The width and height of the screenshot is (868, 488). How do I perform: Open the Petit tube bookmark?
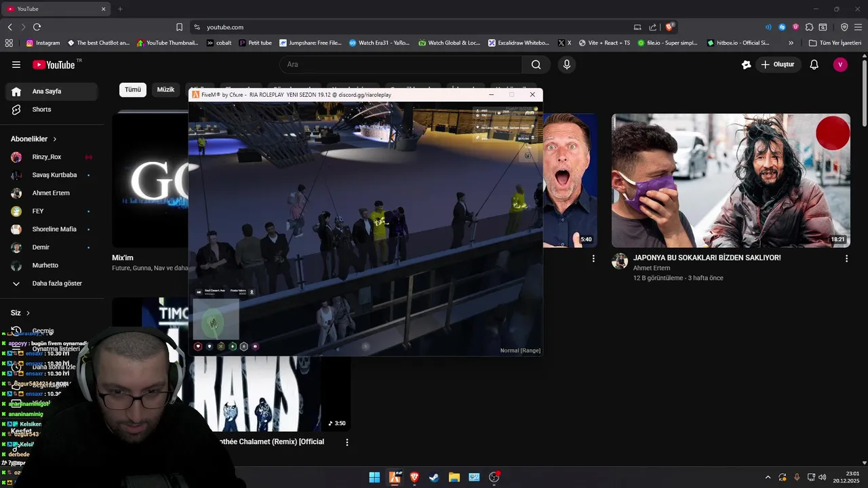click(x=255, y=43)
